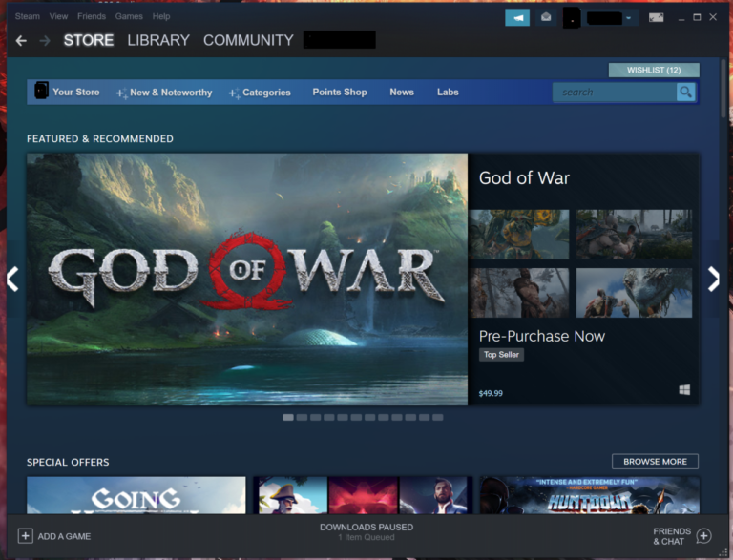
Task: Open the Your Store dropdown
Action: (x=75, y=93)
